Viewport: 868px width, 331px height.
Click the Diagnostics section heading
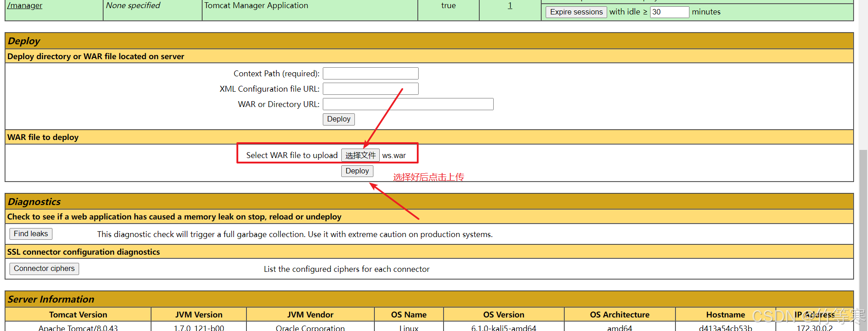click(34, 202)
